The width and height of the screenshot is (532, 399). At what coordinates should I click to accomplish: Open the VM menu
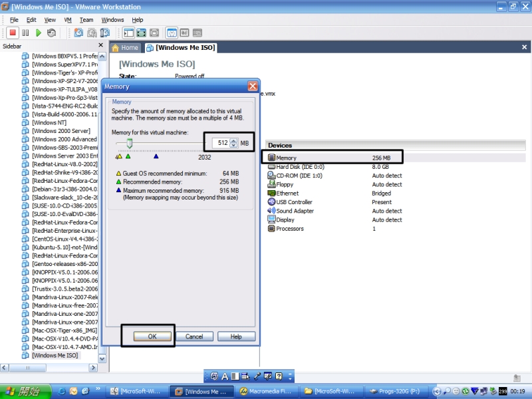(x=68, y=20)
